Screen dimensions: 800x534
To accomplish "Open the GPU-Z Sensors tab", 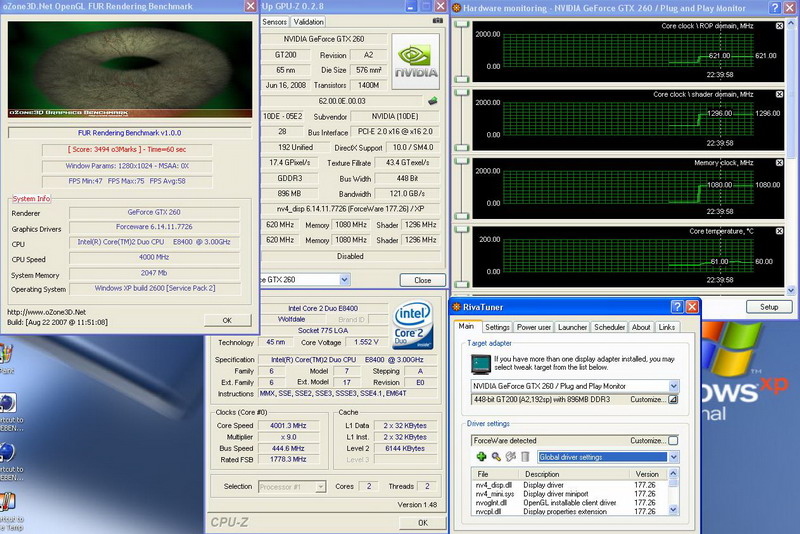I will click(x=274, y=21).
